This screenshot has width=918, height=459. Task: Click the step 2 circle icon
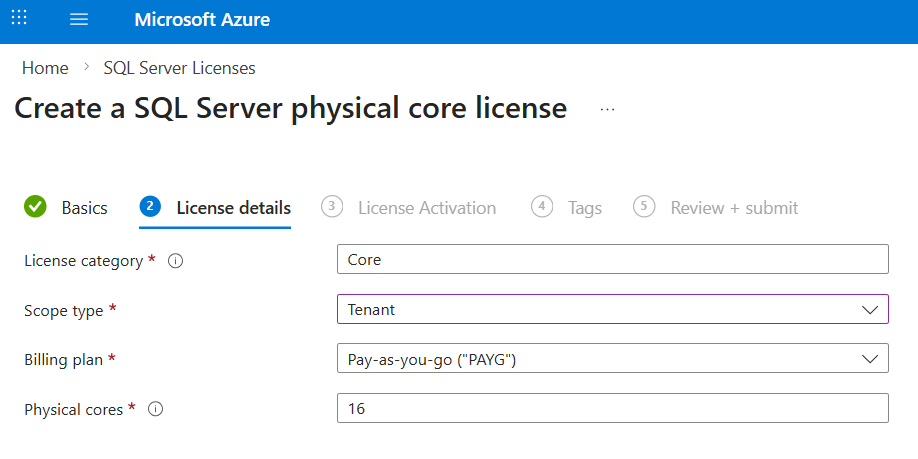point(150,206)
